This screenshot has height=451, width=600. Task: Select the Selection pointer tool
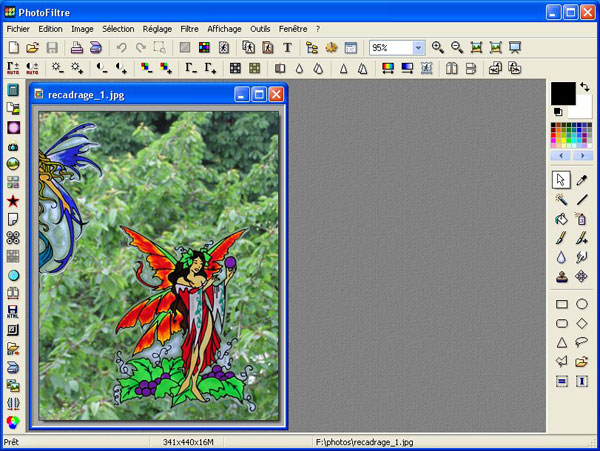561,180
